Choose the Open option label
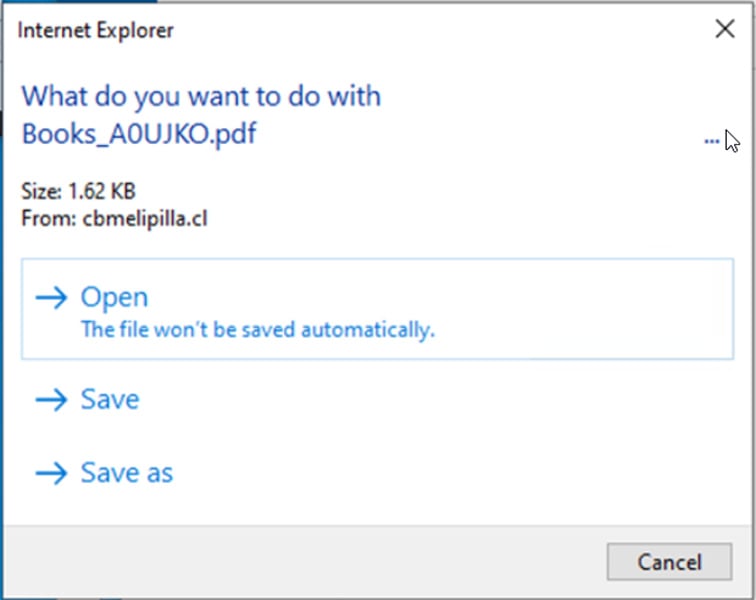The height and width of the screenshot is (600, 756). tap(114, 297)
